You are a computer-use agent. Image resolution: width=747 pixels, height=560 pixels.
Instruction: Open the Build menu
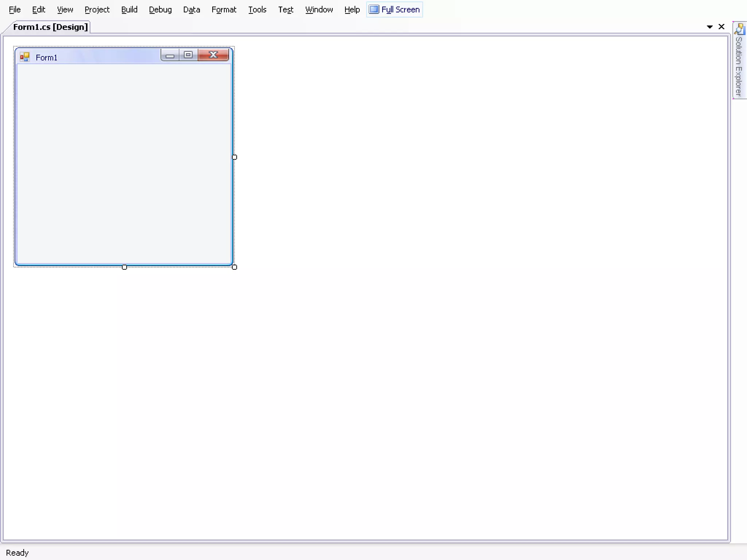click(x=129, y=9)
